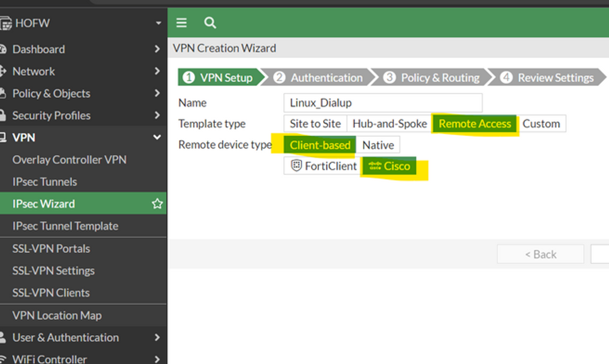Click the Dashboard icon in sidebar

[x=3, y=49]
